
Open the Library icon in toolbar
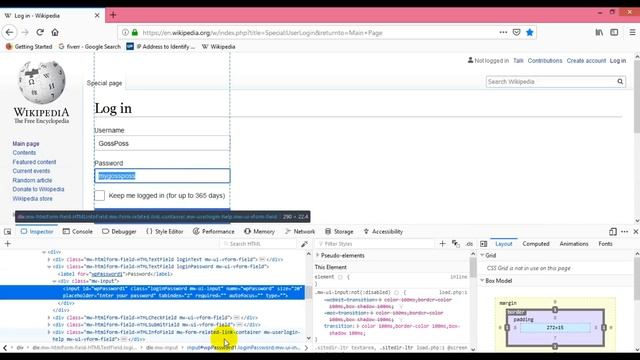coord(599,32)
